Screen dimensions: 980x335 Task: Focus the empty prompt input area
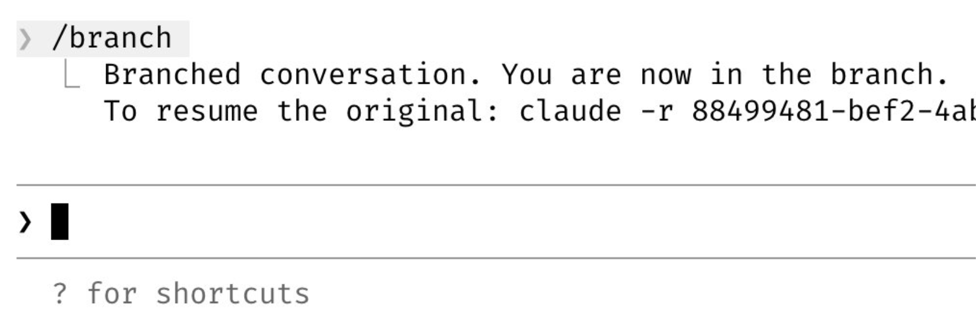click(x=472, y=222)
